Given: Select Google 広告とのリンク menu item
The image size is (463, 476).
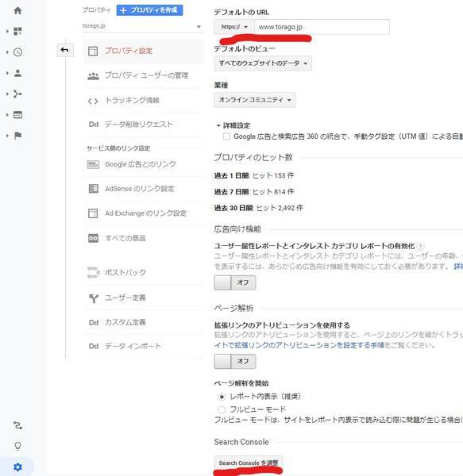Looking at the screenshot, I should [x=143, y=164].
